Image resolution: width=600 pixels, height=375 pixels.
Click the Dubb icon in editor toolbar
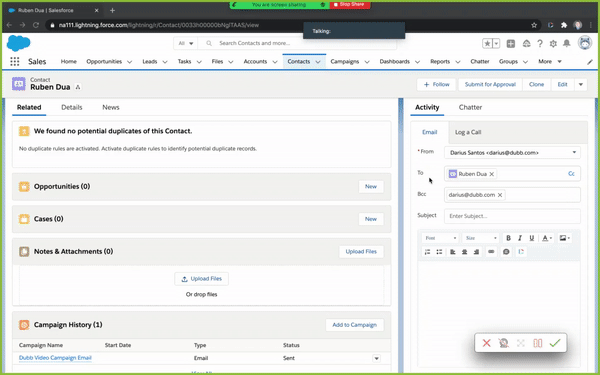point(521,251)
